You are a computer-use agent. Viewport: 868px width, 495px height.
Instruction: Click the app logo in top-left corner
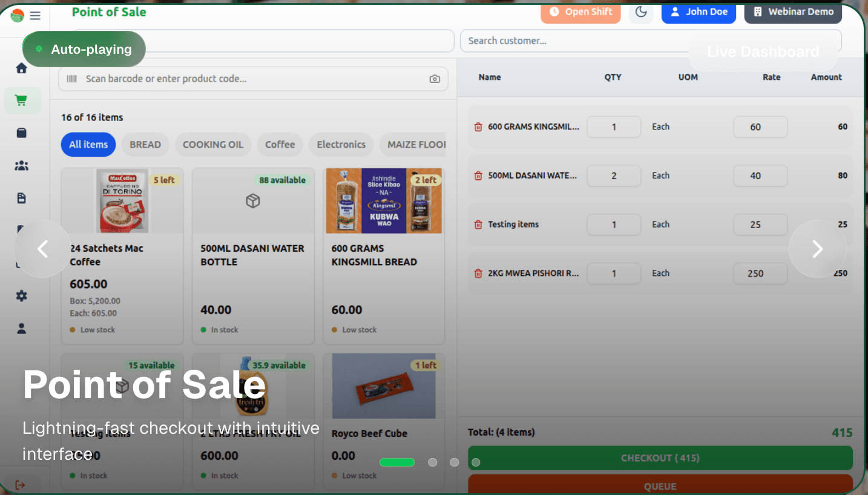point(17,16)
